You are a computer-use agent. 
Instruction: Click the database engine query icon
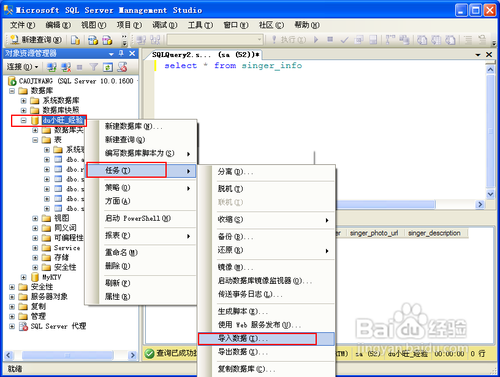coord(76,40)
